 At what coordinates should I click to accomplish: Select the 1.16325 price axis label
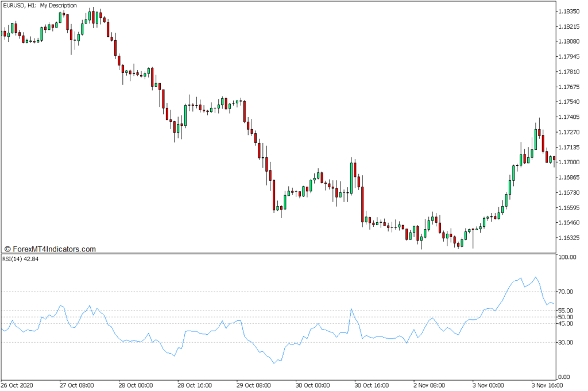tap(568, 238)
